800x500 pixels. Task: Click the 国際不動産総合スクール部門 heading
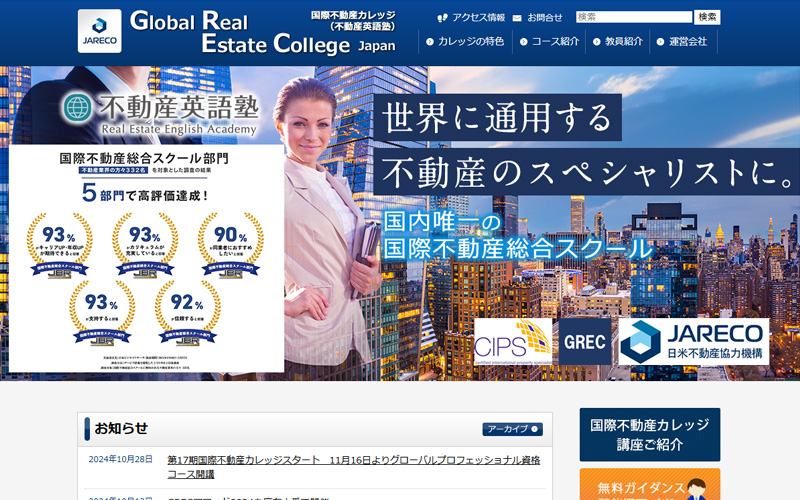click(144, 158)
